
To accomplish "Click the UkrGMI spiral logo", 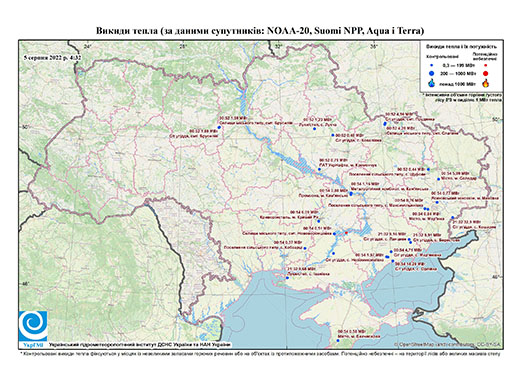I will click(x=33, y=326).
